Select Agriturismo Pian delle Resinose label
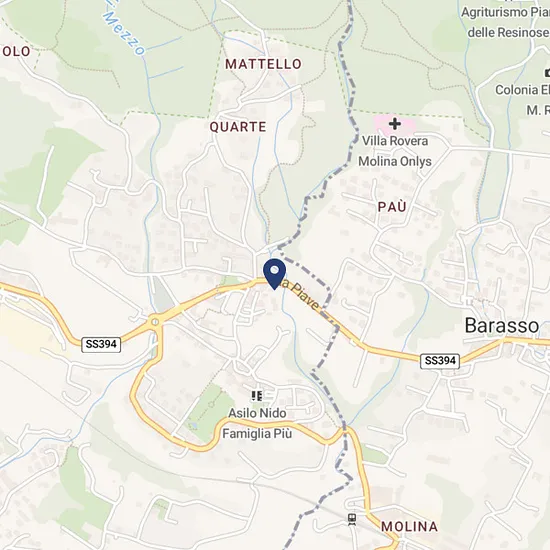 click(505, 22)
